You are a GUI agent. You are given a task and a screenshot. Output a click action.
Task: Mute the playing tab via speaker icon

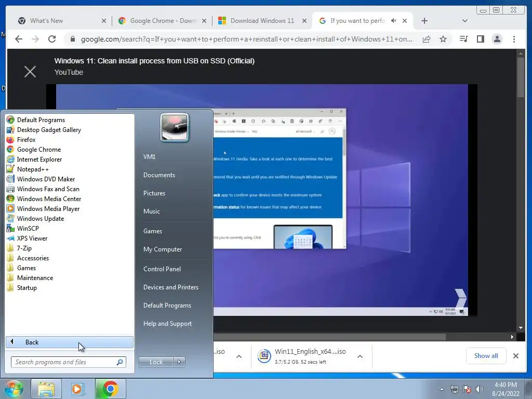coord(394,21)
